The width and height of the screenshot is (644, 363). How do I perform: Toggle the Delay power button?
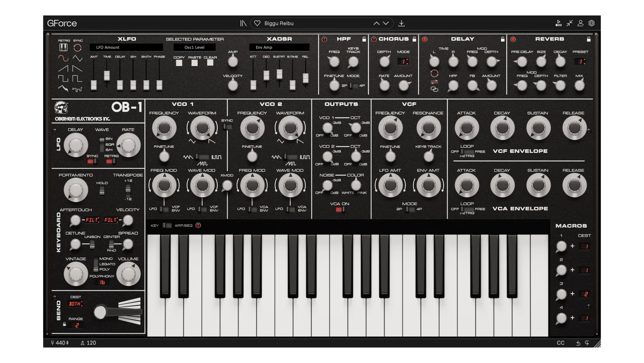tap(425, 39)
